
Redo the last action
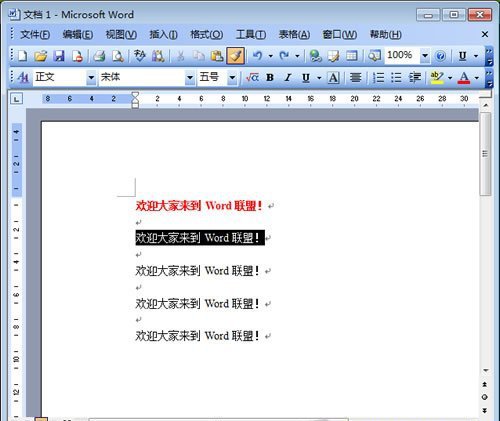coord(284,56)
